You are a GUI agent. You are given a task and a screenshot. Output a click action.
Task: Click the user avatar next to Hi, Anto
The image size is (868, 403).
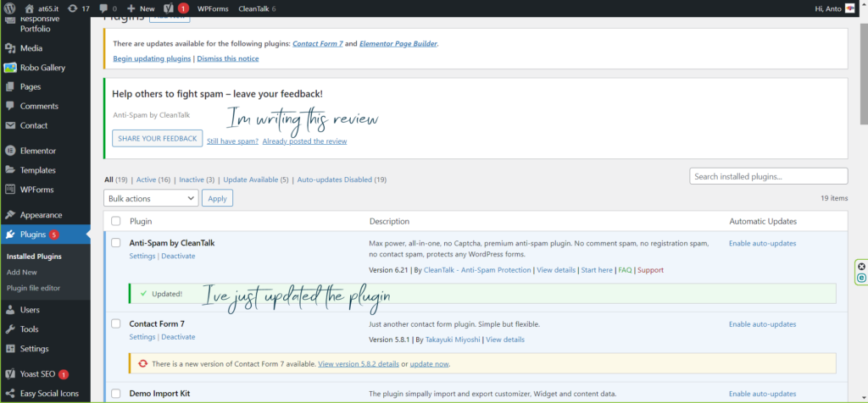pyautogui.click(x=849, y=8)
